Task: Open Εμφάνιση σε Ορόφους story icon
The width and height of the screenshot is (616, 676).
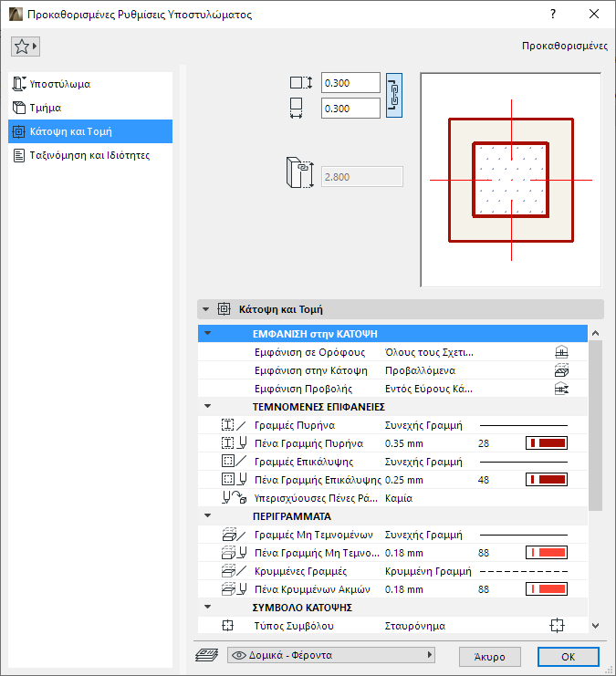Action: pyautogui.click(x=561, y=352)
